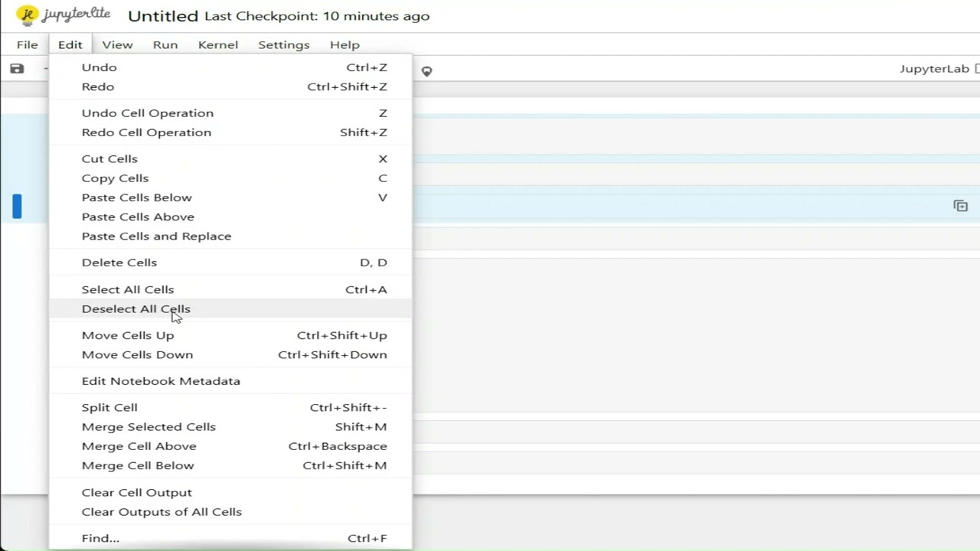Click the duplicate cell icon

point(960,206)
